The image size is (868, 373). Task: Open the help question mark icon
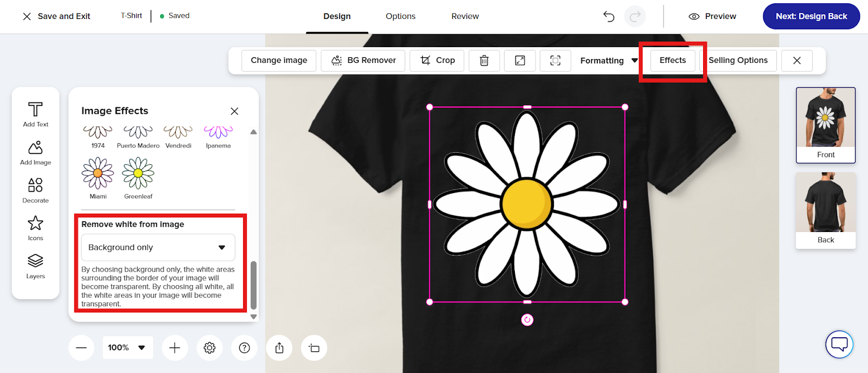coord(245,348)
